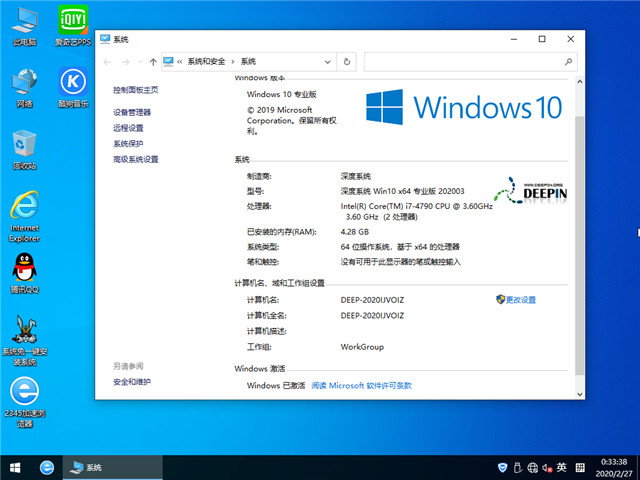Click the vertical scrollbar thumb

click(579, 245)
